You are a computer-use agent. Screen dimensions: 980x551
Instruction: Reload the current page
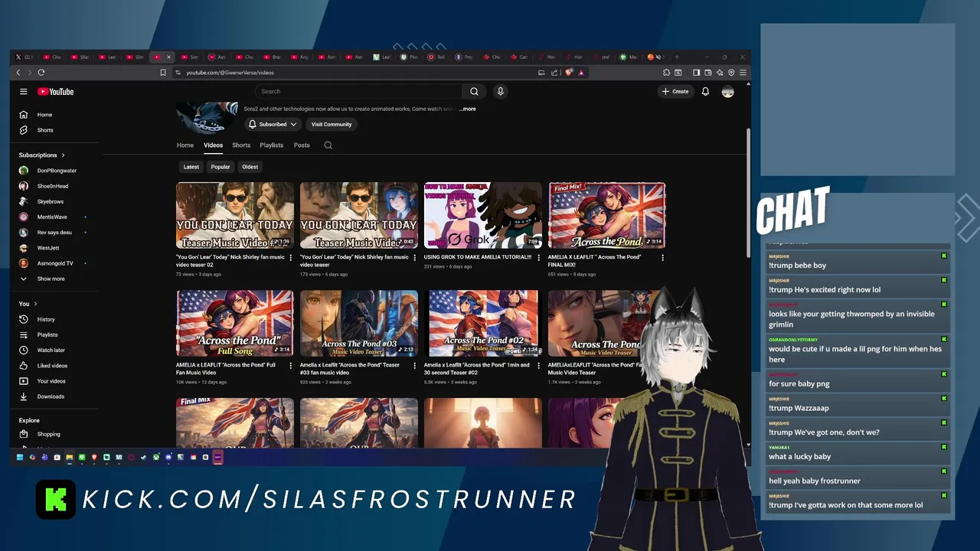tap(41, 73)
